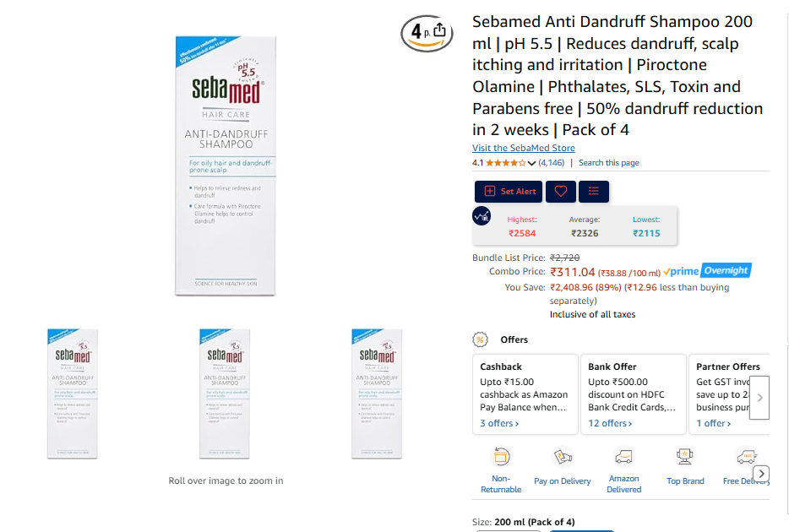Add product to wishlist with heart icon
Image resolution: width=789 pixels, height=532 pixels.
[561, 192]
